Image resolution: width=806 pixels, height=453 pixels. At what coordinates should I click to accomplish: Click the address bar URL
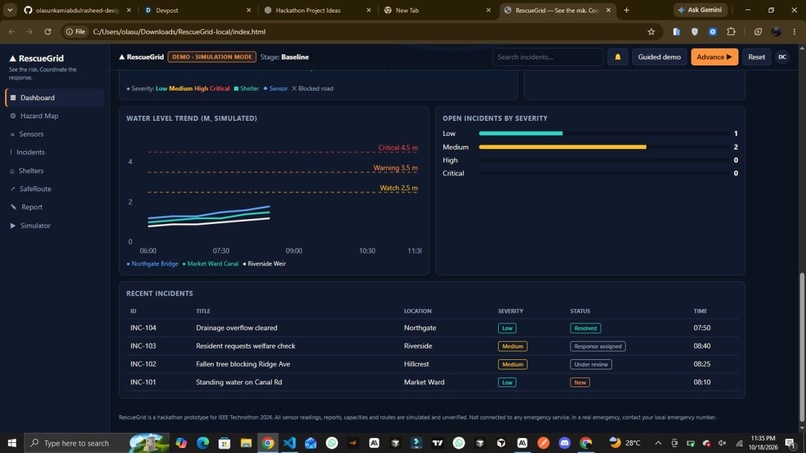pos(179,32)
